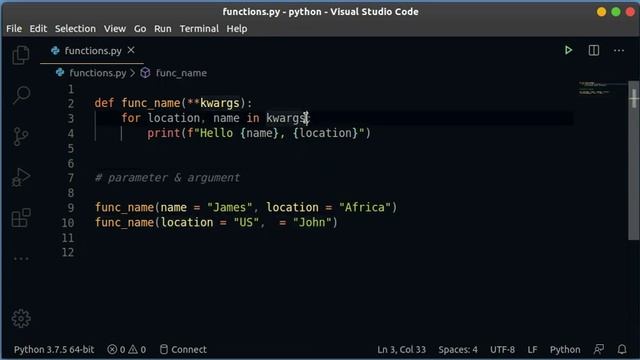This screenshot has height=360, width=640.
Task: Open errors and warnings count in status bar
Action: [127, 349]
